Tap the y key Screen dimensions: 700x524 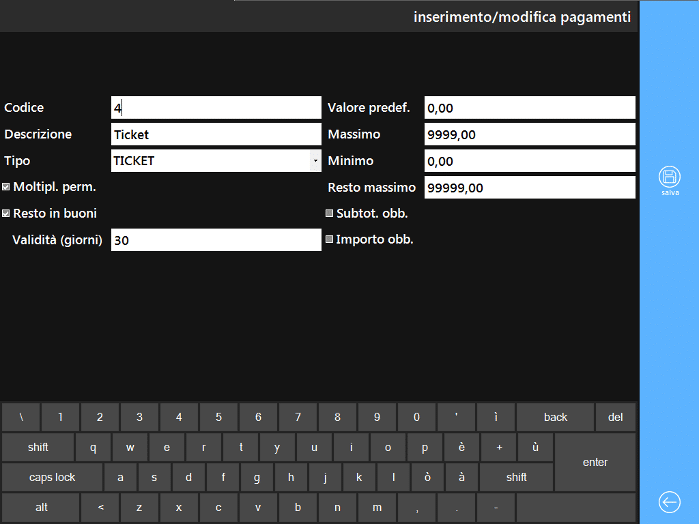click(277, 447)
